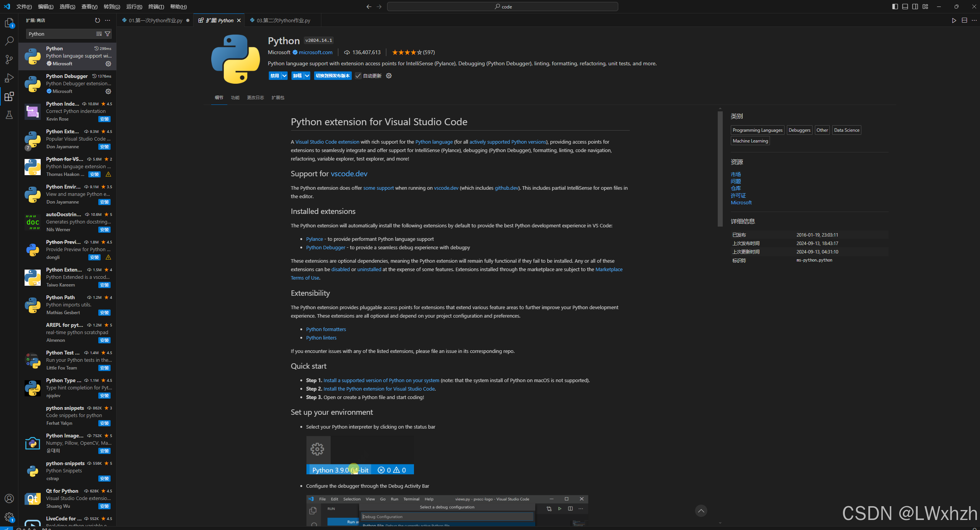Open the Pylance link in readme
This screenshot has height=530, width=980.
tap(314, 239)
